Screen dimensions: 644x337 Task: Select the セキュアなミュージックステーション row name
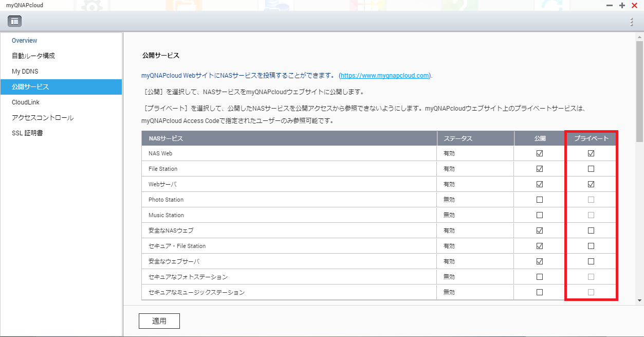196,292
